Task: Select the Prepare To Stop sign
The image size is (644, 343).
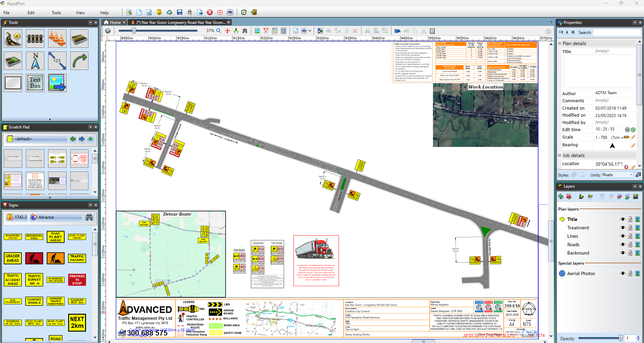Action: (77, 279)
